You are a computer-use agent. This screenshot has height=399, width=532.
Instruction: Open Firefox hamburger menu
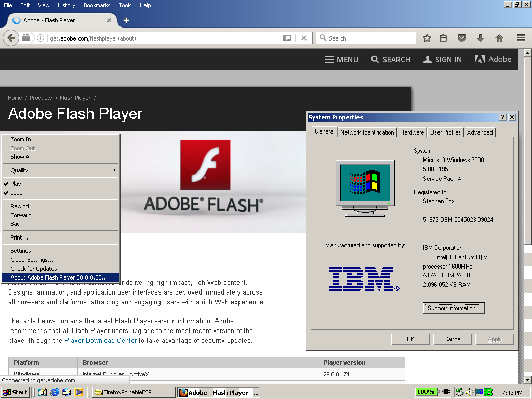pos(521,38)
